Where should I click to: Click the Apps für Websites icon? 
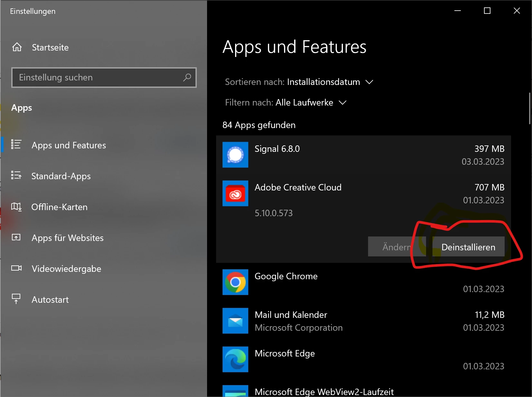click(16, 237)
